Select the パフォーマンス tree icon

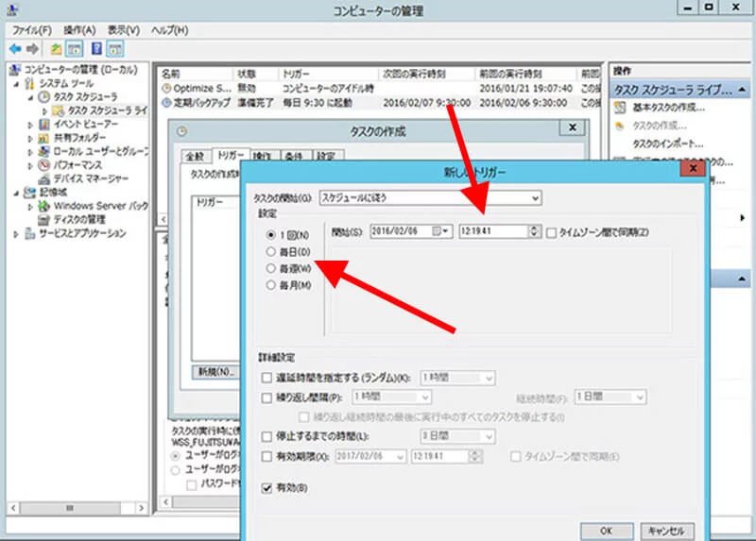[43, 164]
